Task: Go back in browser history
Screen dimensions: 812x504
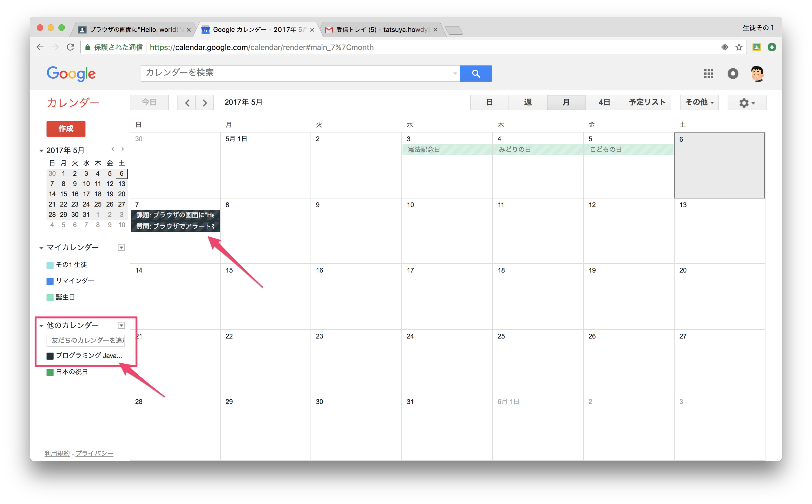Action: (x=40, y=47)
